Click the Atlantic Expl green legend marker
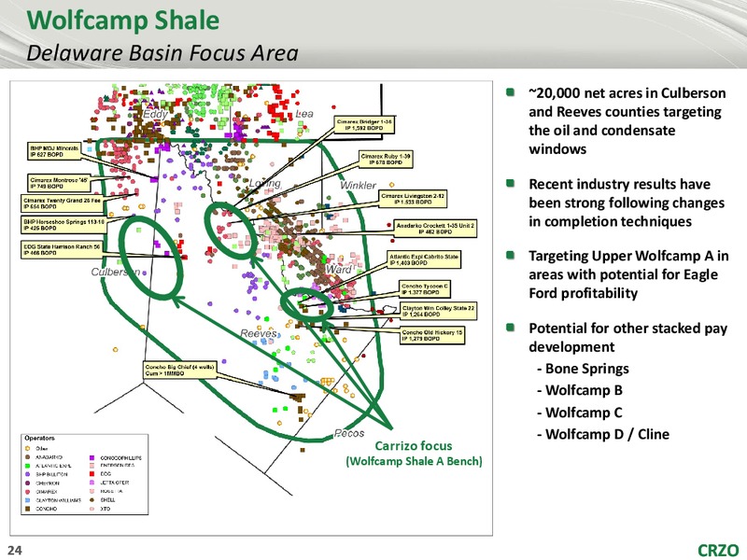The image size is (747, 560). (x=28, y=466)
